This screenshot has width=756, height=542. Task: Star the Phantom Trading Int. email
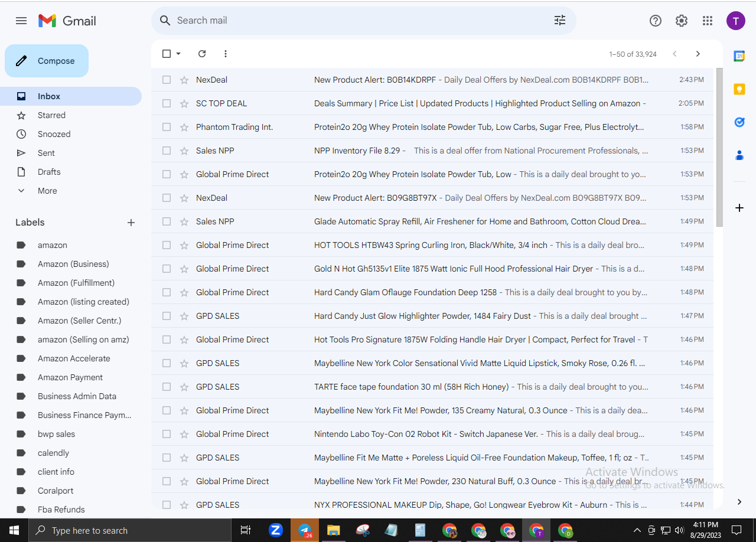184,127
